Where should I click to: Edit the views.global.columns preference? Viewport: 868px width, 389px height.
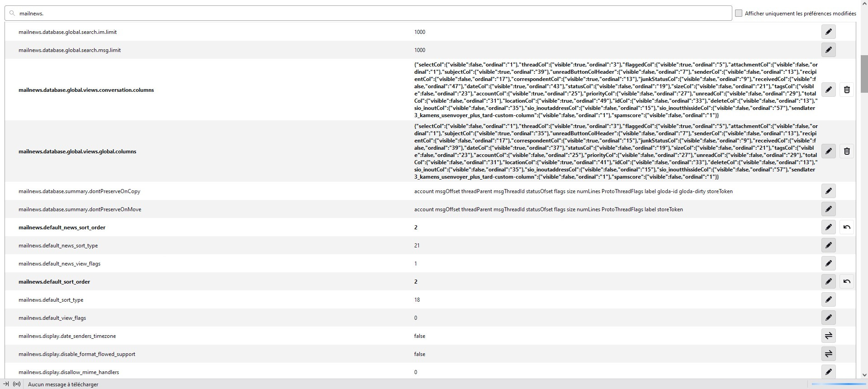point(828,151)
